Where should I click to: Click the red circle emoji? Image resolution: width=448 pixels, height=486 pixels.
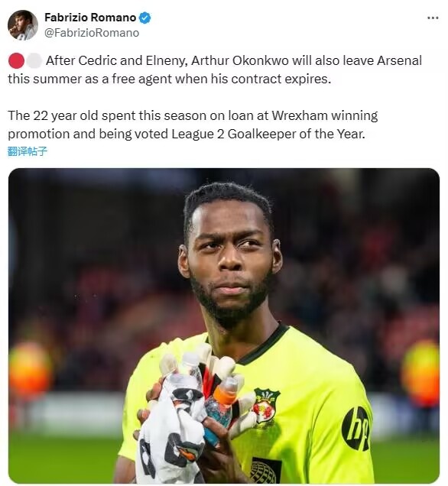pyautogui.click(x=16, y=60)
